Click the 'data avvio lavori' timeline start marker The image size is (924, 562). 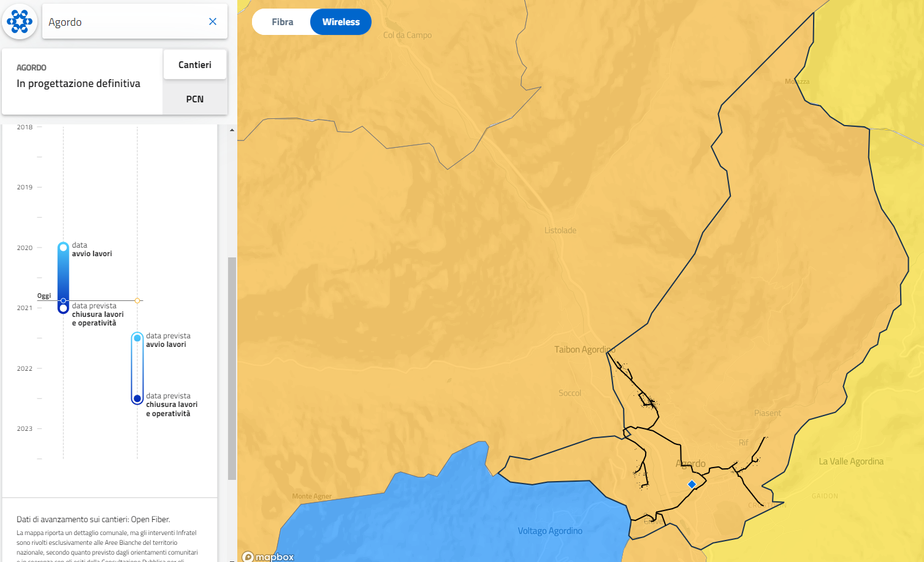pos(63,248)
